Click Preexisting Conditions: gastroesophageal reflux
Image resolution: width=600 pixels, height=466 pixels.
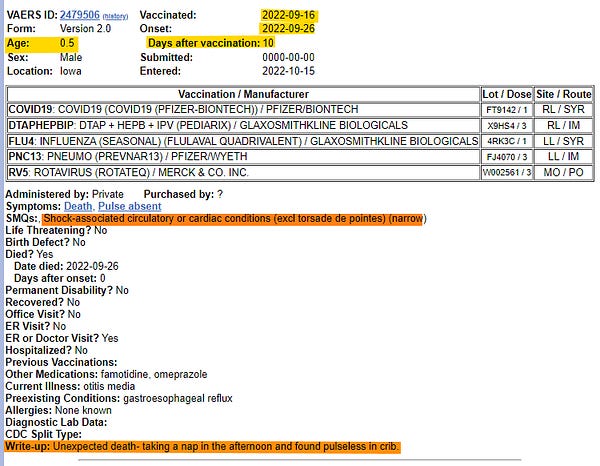click(x=119, y=398)
